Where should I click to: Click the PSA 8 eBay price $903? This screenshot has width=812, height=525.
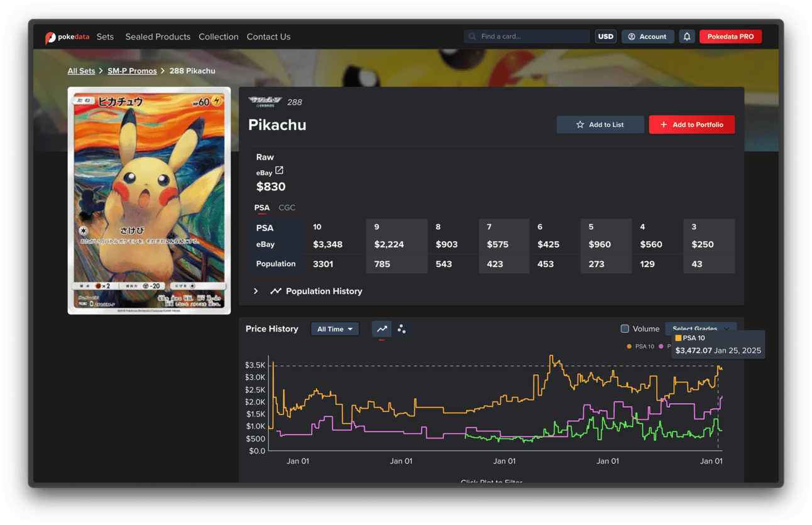[x=446, y=244]
